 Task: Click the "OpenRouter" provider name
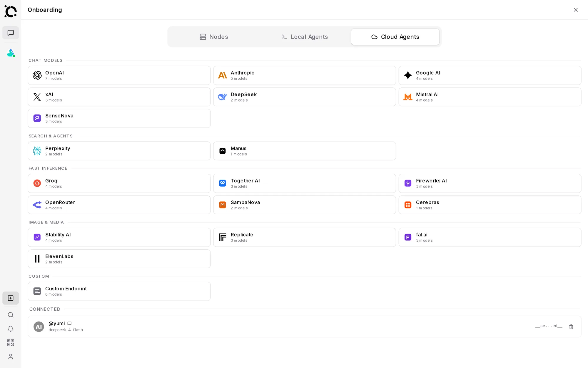(x=60, y=202)
